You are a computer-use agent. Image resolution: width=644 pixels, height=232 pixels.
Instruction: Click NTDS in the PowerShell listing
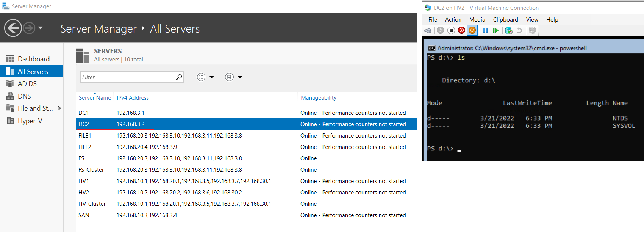[620, 118]
